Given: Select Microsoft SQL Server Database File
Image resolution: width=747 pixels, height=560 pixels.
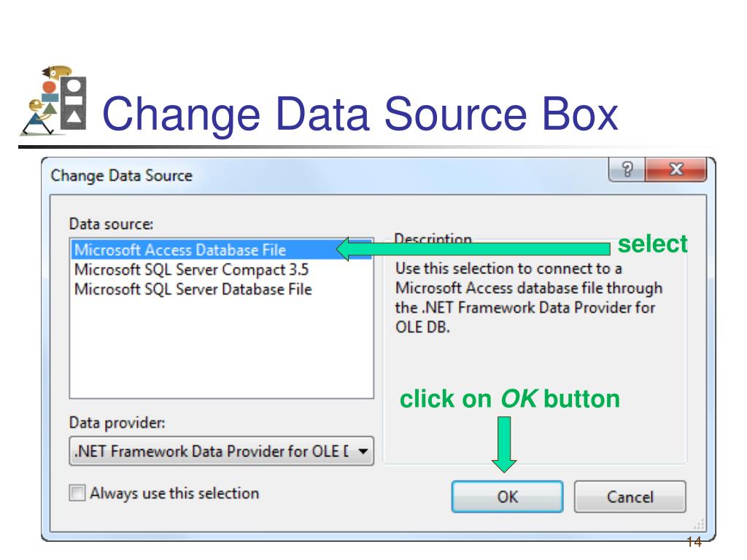Looking at the screenshot, I should tap(193, 289).
